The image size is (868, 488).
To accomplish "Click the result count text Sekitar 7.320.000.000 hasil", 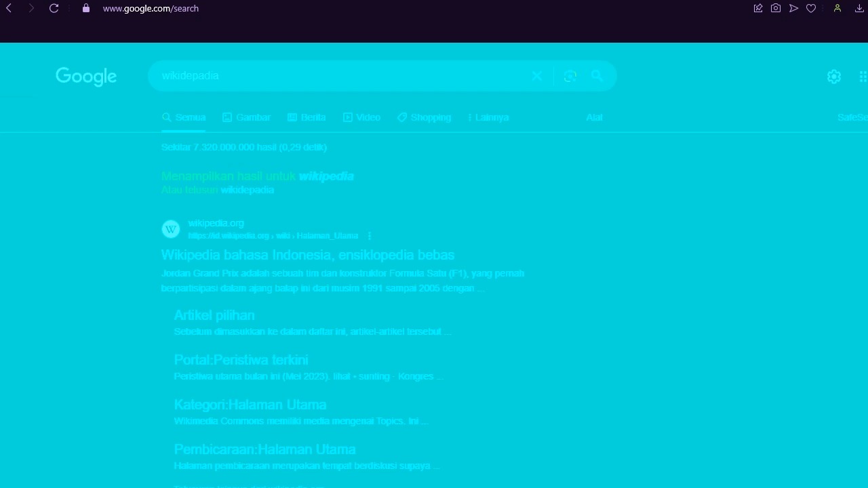I will click(x=244, y=147).
